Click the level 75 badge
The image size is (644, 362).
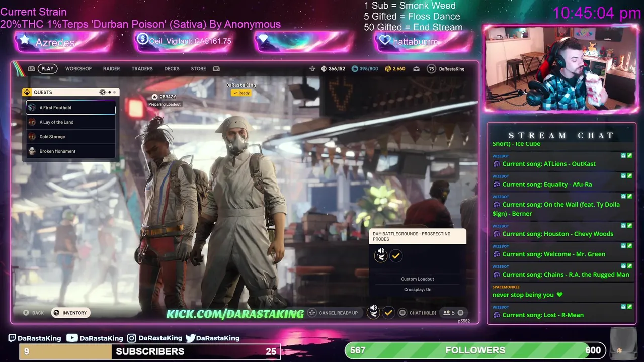(x=431, y=69)
